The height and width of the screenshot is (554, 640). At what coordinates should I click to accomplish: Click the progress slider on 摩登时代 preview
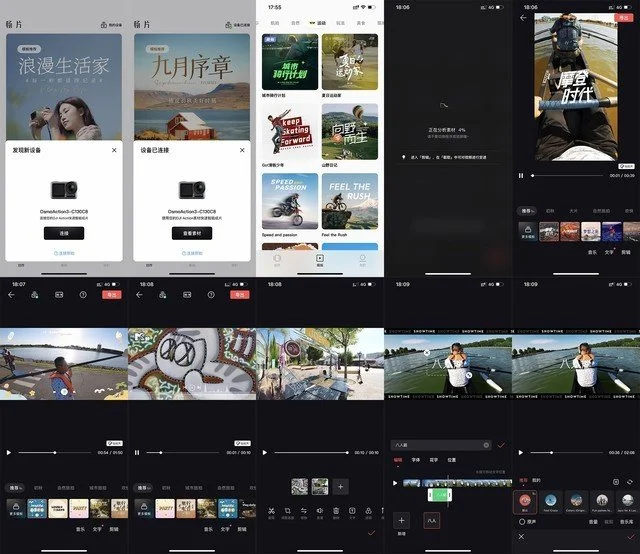567,176
